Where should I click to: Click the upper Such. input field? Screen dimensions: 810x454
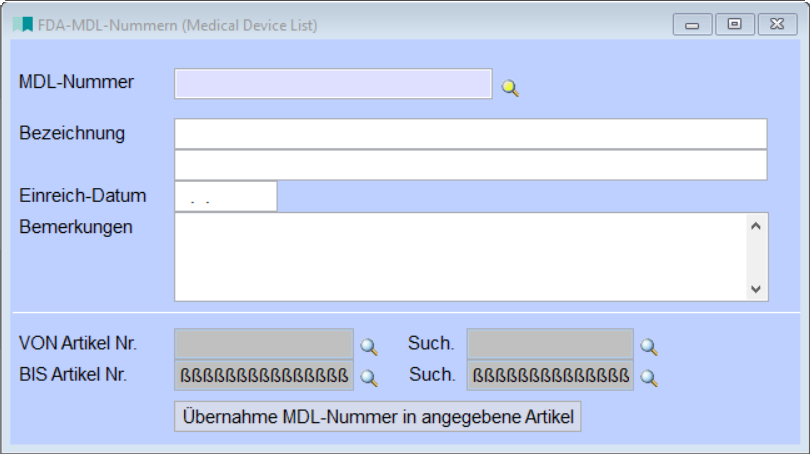550,344
